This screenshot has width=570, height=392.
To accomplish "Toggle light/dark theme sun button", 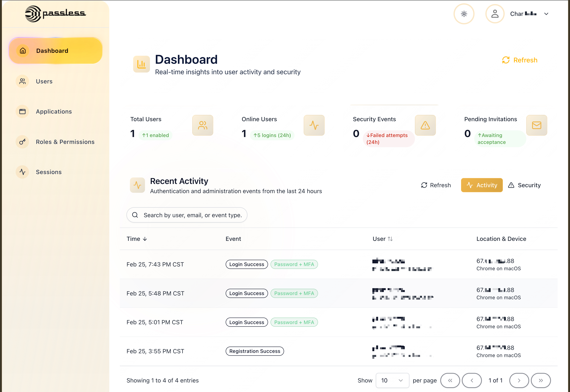I will point(464,14).
